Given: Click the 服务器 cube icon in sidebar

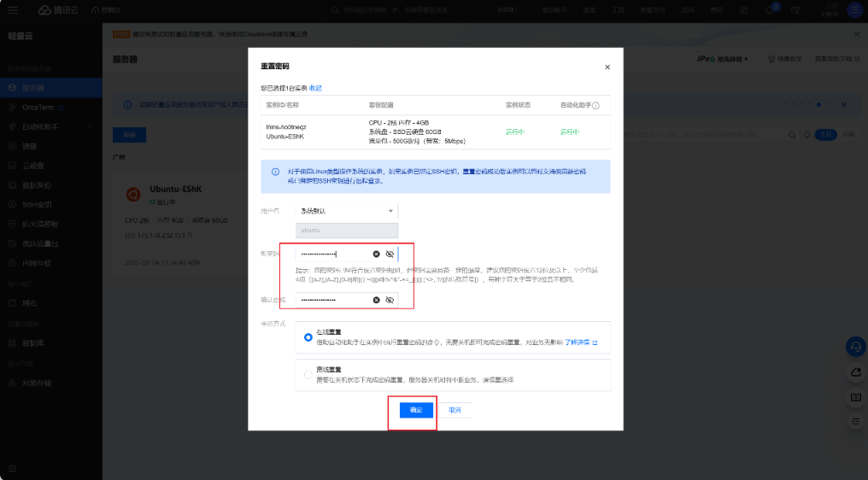Looking at the screenshot, I should pyautogui.click(x=12, y=88).
